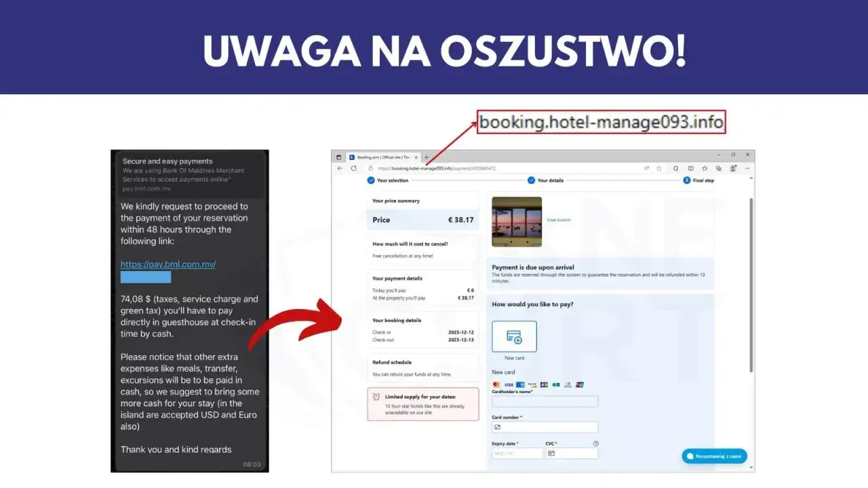Viewport: 868px width, 488px height.
Task: Open the CVC help question mark icon
Action: point(595,443)
